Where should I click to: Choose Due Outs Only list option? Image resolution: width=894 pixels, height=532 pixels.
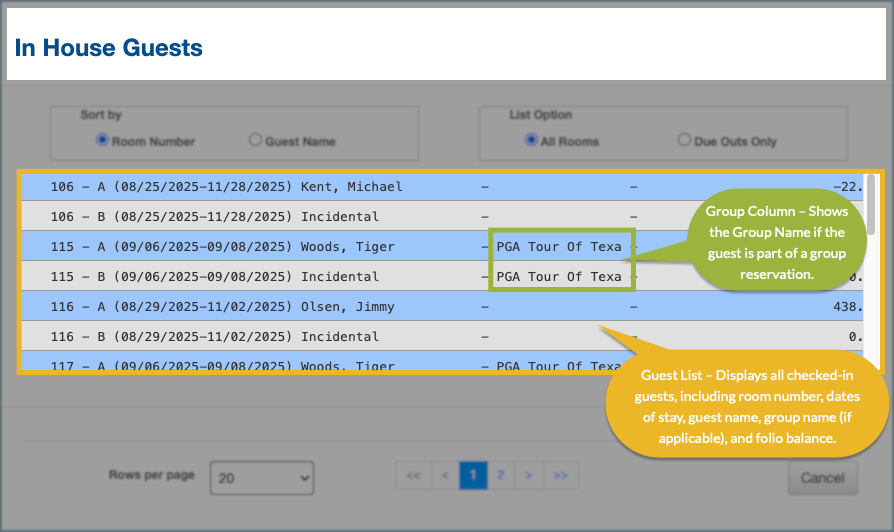684,141
